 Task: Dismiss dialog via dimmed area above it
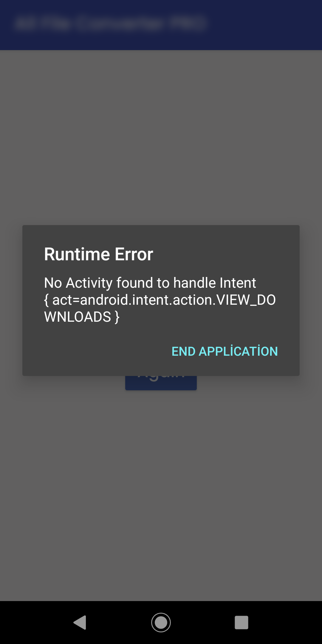click(x=161, y=137)
